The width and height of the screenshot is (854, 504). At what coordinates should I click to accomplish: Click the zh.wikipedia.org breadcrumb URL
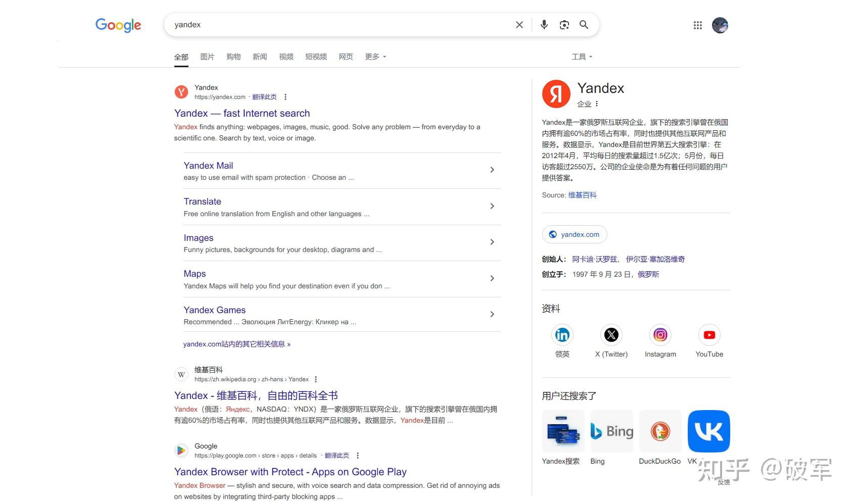click(252, 379)
